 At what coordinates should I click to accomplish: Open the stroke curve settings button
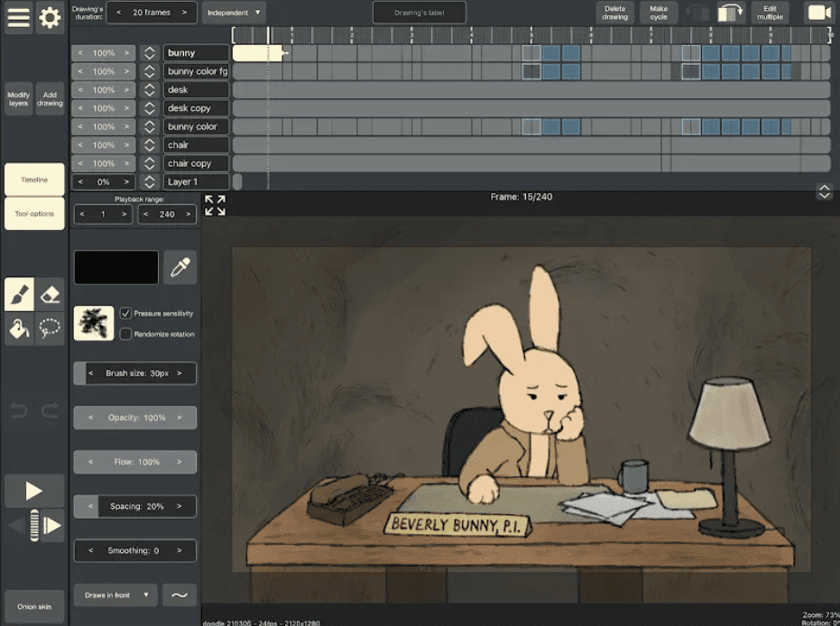pos(180,595)
